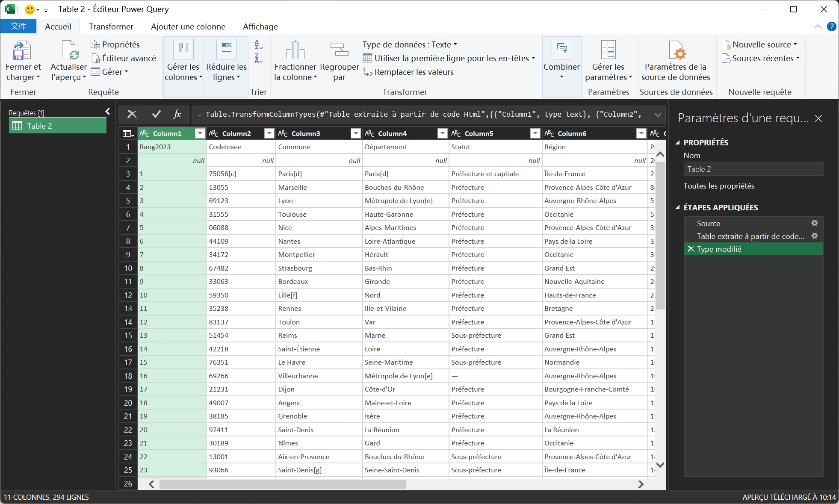The height and width of the screenshot is (504, 839).
Task: Expand the formula bar with the chevron
Action: click(x=658, y=115)
